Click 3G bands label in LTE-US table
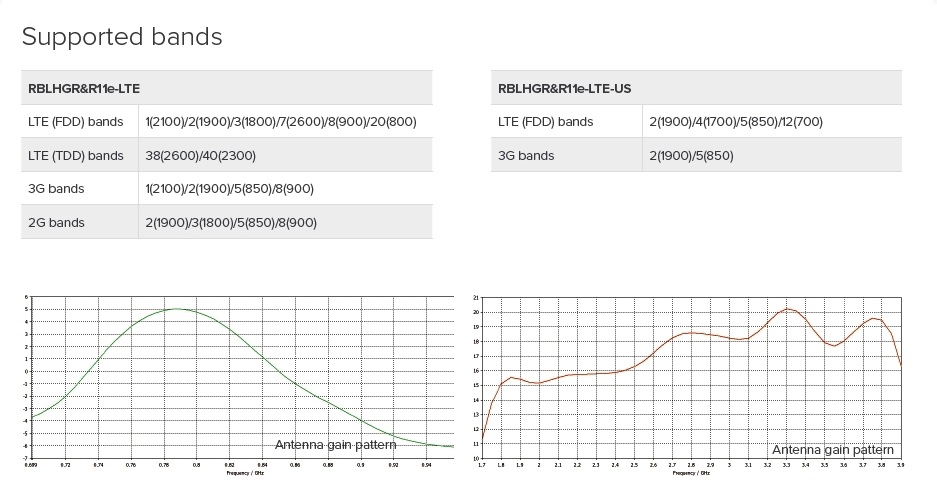The width and height of the screenshot is (937, 497). [x=526, y=155]
